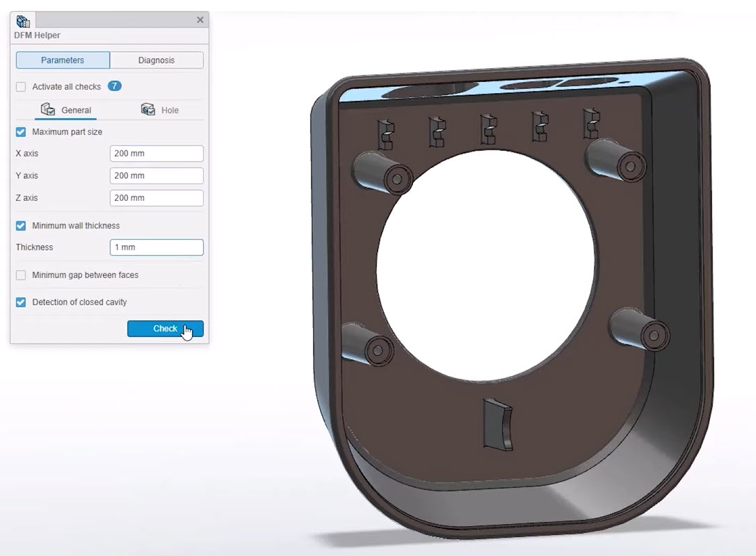Select the General category icon
This screenshot has width=756, height=556.
click(x=48, y=110)
